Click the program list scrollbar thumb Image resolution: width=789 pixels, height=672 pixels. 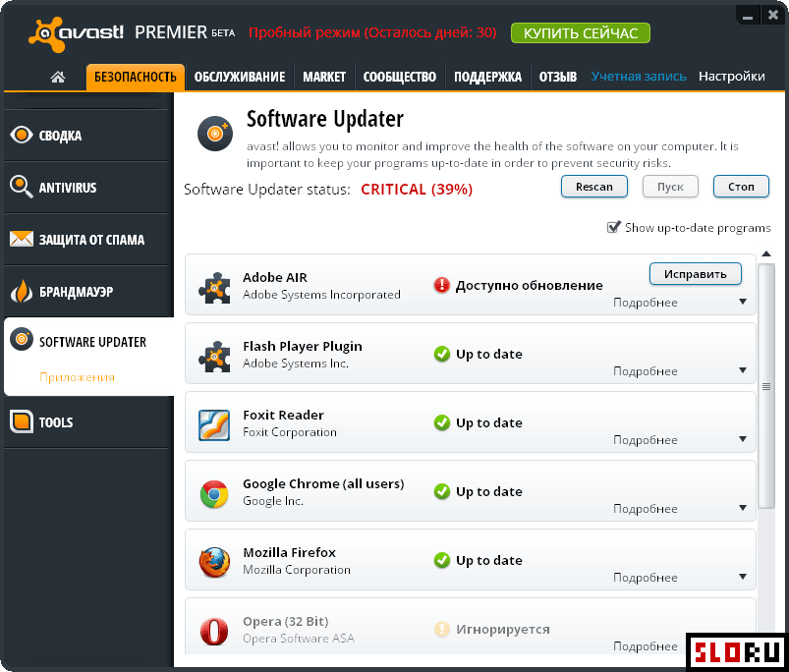click(766, 386)
